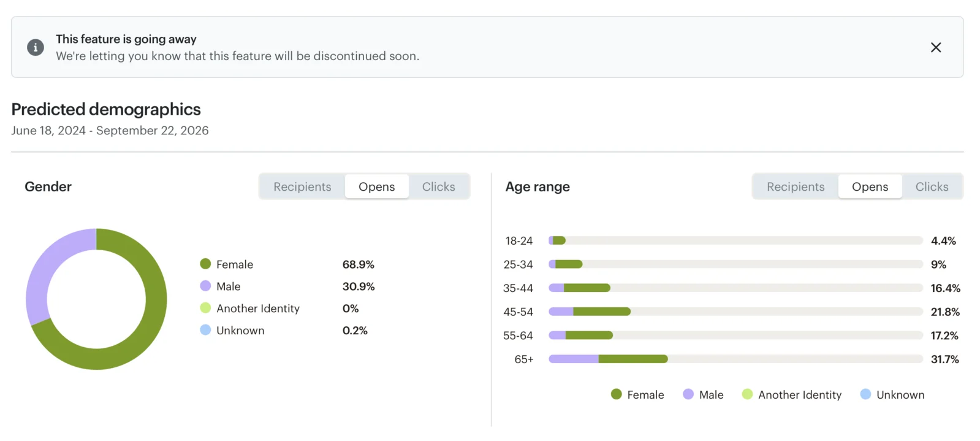Image resolution: width=980 pixels, height=441 pixels.
Task: Click the Male purple dot in Gender legend
Action: [x=205, y=286]
